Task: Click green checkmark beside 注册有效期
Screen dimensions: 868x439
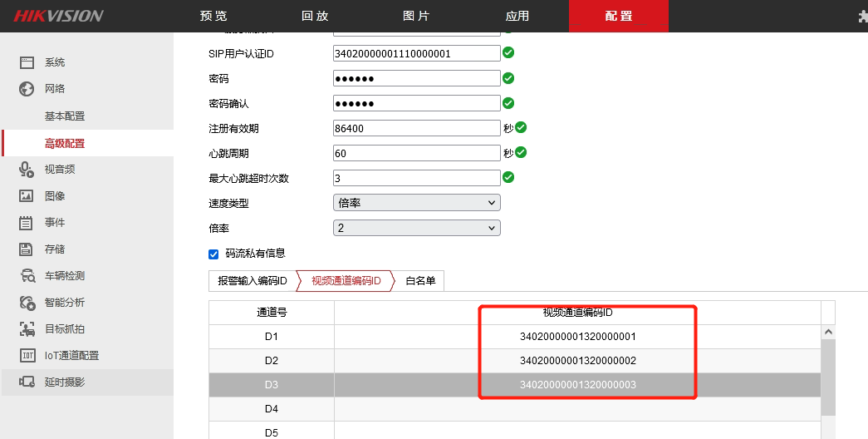Action: coord(521,127)
